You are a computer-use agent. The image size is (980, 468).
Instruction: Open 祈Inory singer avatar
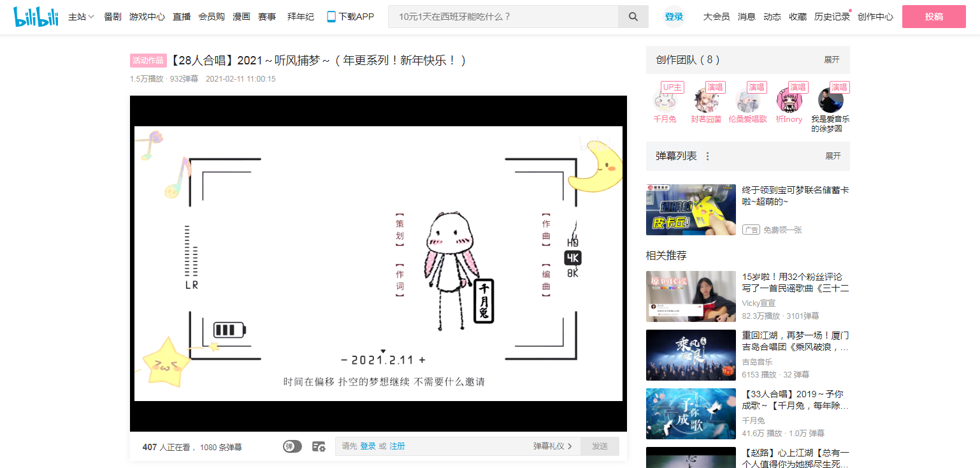pyautogui.click(x=789, y=101)
